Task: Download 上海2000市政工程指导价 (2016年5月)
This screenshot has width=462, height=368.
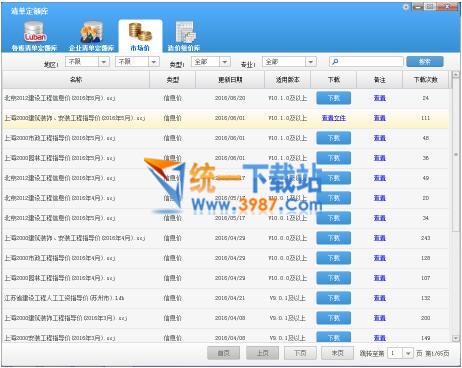Action: coord(334,138)
